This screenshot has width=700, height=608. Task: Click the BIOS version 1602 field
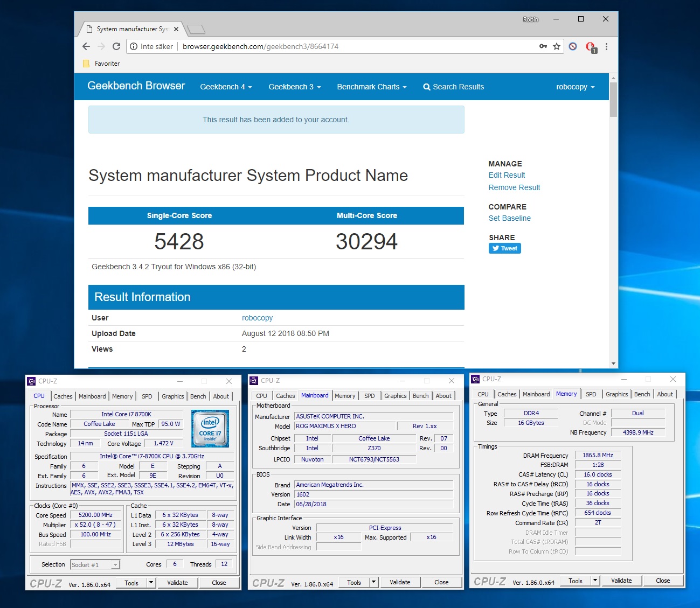pyautogui.click(x=374, y=494)
